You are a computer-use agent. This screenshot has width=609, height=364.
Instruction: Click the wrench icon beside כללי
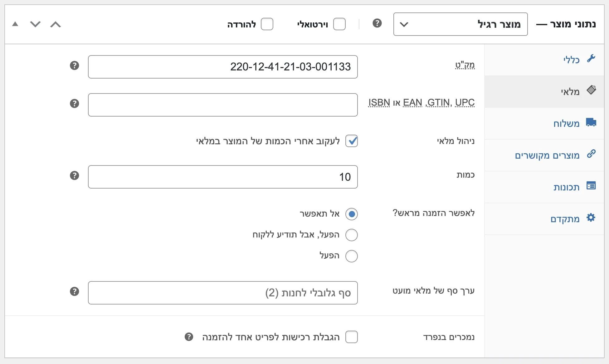click(x=591, y=59)
